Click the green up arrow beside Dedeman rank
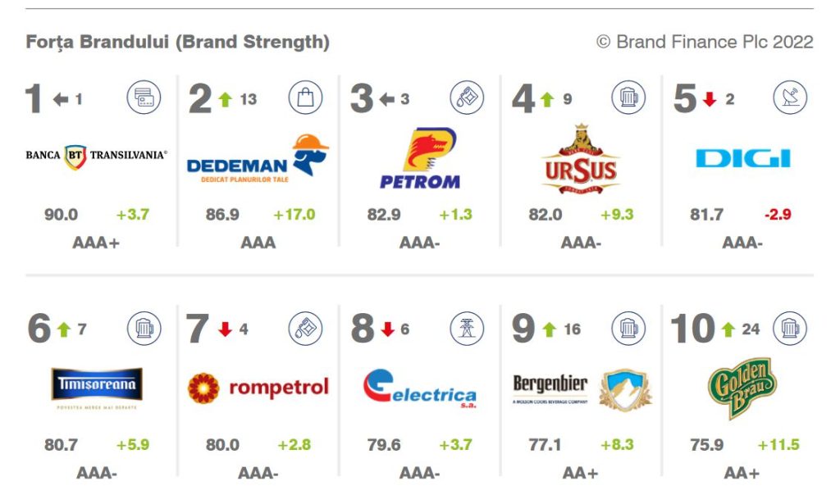840x504 pixels. [226, 99]
